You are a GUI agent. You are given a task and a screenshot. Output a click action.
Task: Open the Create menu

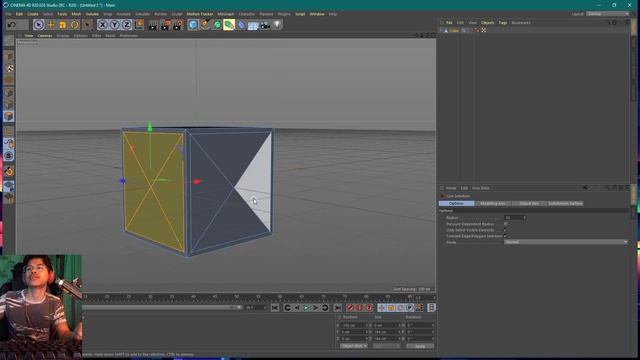[x=33, y=14]
